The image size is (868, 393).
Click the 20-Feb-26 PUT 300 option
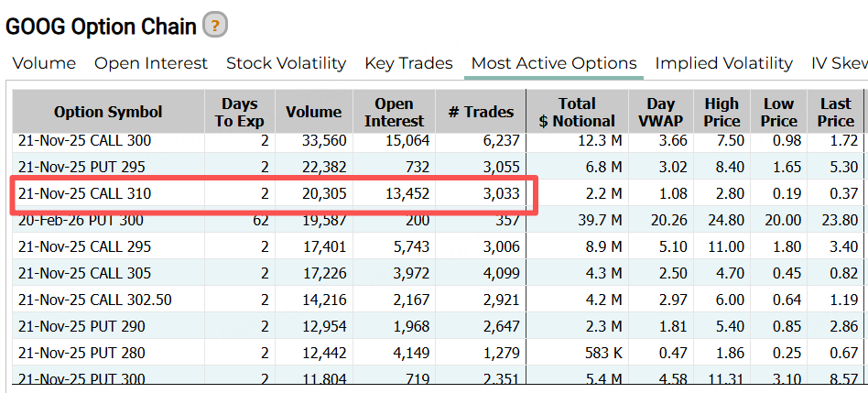click(81, 220)
